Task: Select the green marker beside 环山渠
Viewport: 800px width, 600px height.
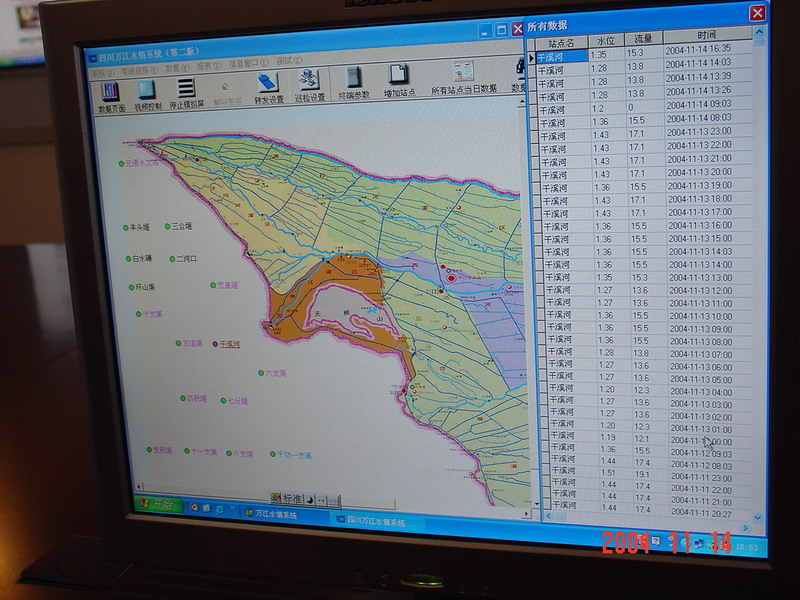Action: [131, 287]
